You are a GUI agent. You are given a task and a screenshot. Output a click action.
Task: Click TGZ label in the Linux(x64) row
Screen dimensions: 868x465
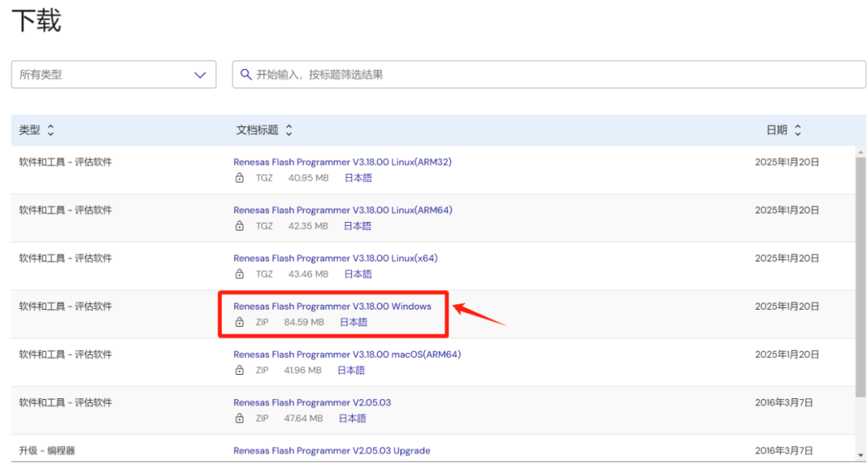[264, 274]
